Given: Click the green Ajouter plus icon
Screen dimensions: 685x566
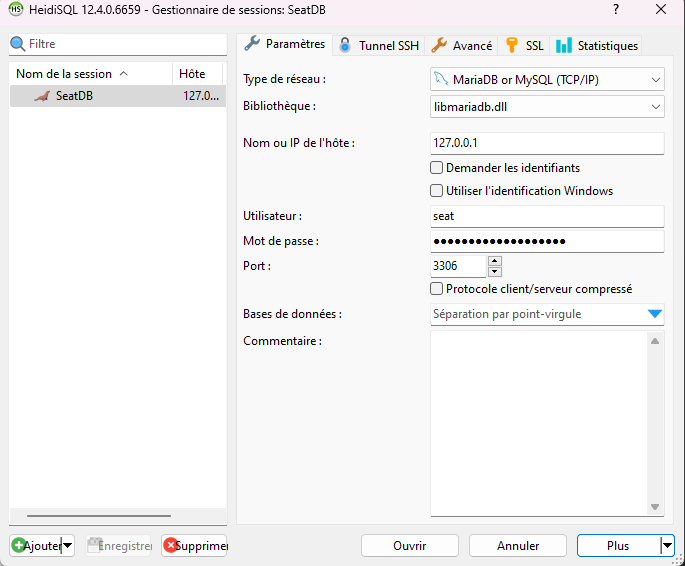Looking at the screenshot, I should [x=19, y=546].
